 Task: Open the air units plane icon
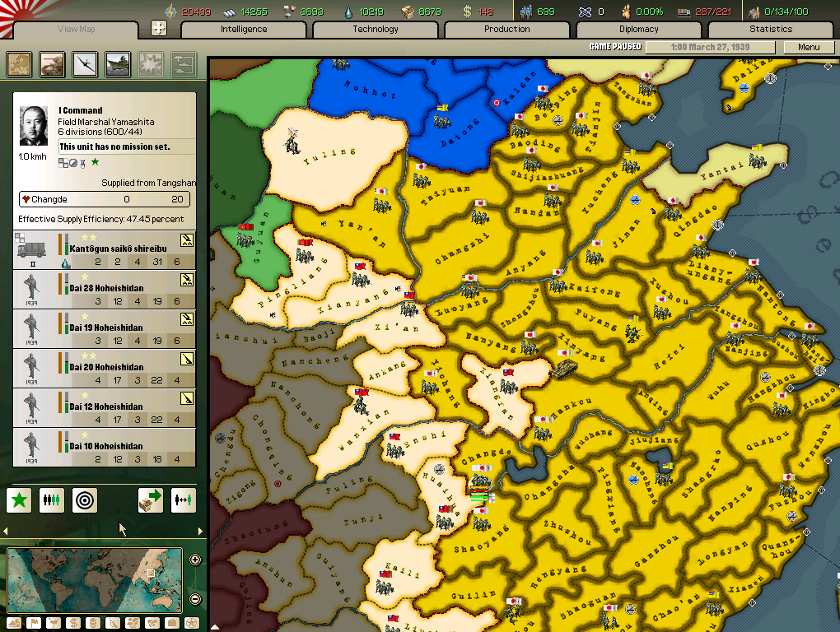pyautogui.click(x=85, y=64)
